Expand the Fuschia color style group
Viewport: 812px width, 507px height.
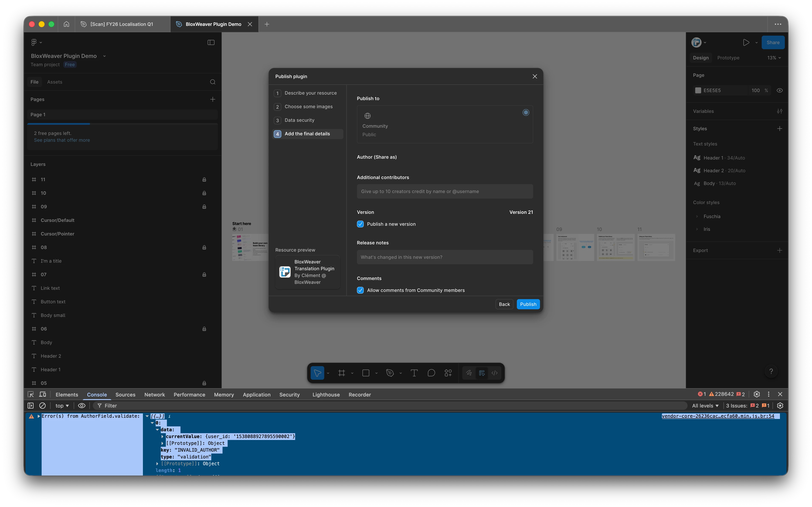(697, 217)
